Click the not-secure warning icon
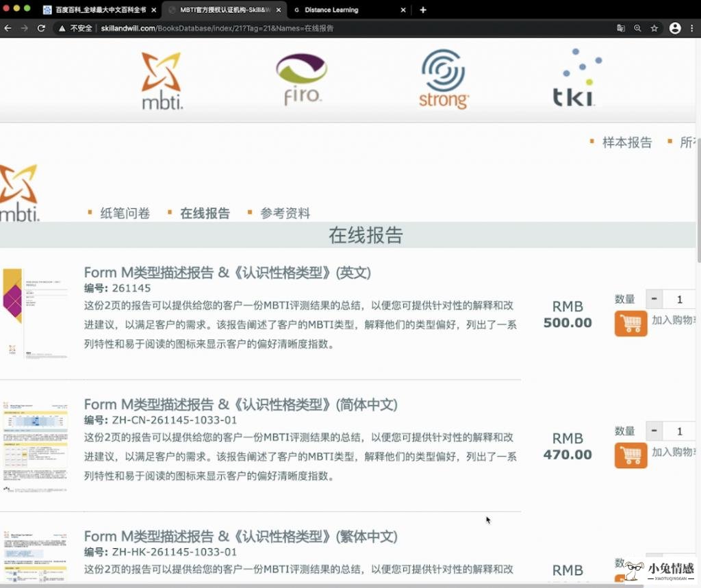This screenshot has height=588, width=701. (x=62, y=28)
